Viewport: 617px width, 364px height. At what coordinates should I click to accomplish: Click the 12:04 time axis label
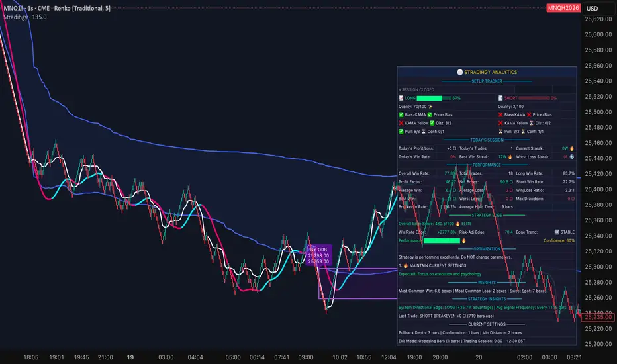coord(389,357)
